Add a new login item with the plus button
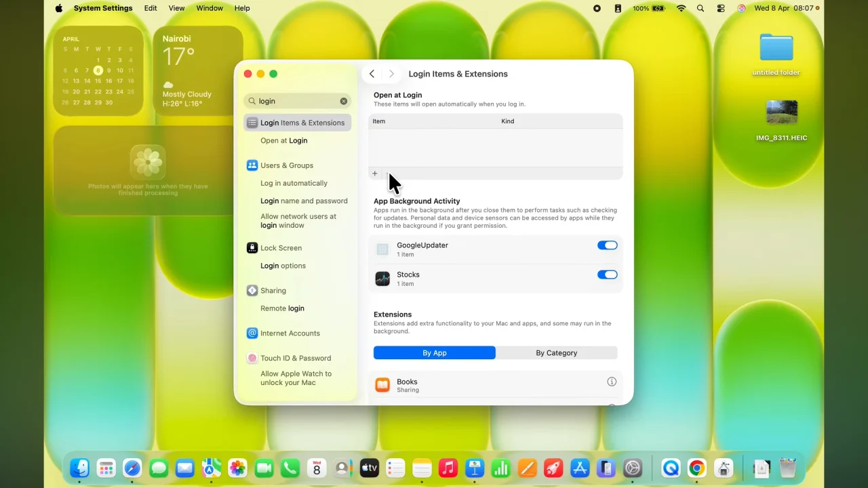Viewport: 868px width, 488px height. [374, 174]
